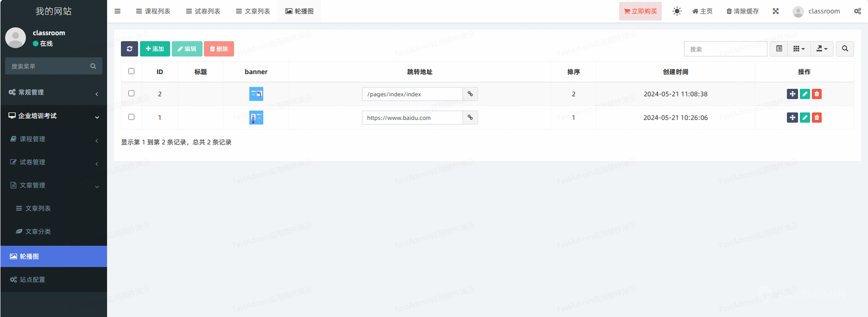This screenshot has width=868, height=317.
Task: Open the advanced search magnifier button
Action: click(x=845, y=49)
